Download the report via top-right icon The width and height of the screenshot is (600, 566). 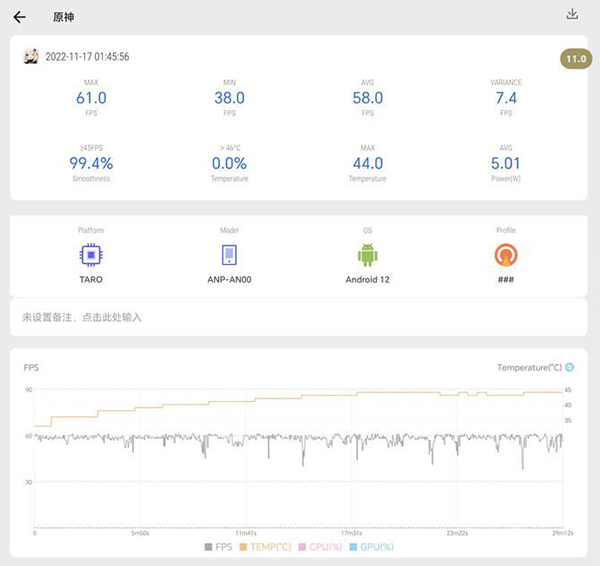pyautogui.click(x=573, y=14)
